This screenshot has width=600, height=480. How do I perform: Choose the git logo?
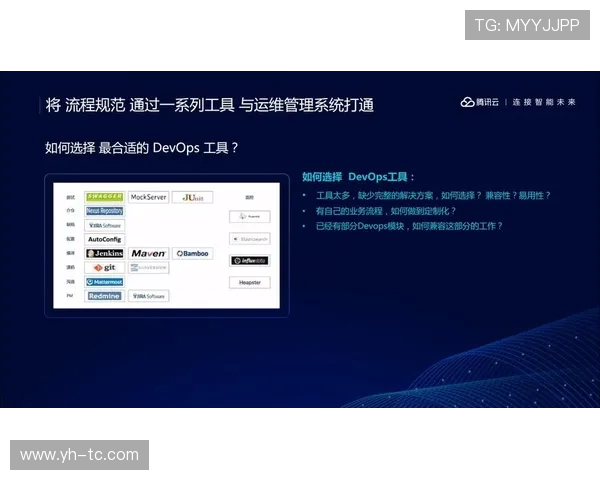pos(104,268)
